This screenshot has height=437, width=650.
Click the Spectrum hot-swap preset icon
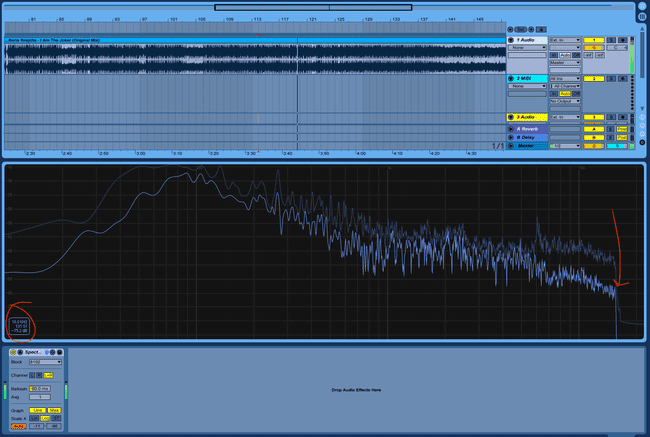(x=53, y=352)
